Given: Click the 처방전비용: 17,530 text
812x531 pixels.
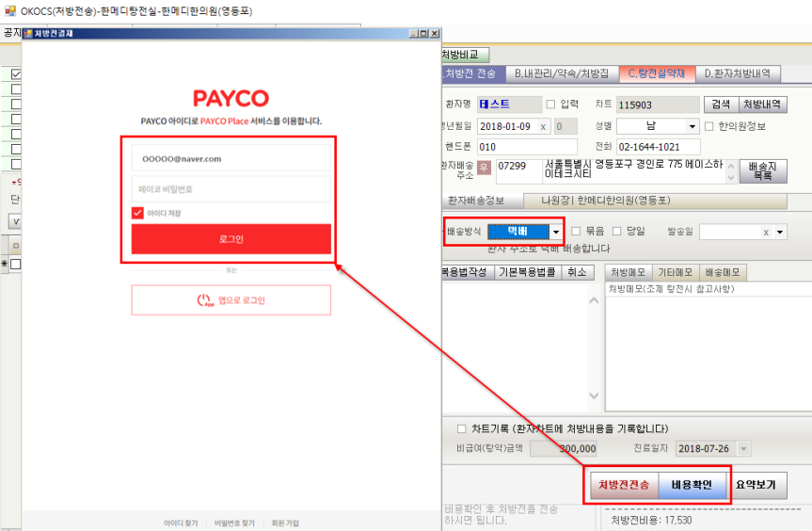Looking at the screenshot, I should click(651, 520).
